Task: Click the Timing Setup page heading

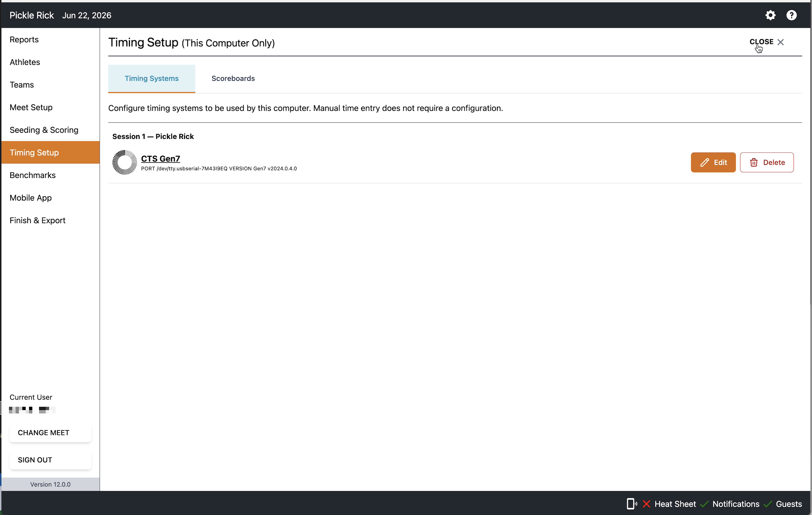Action: 192,43
